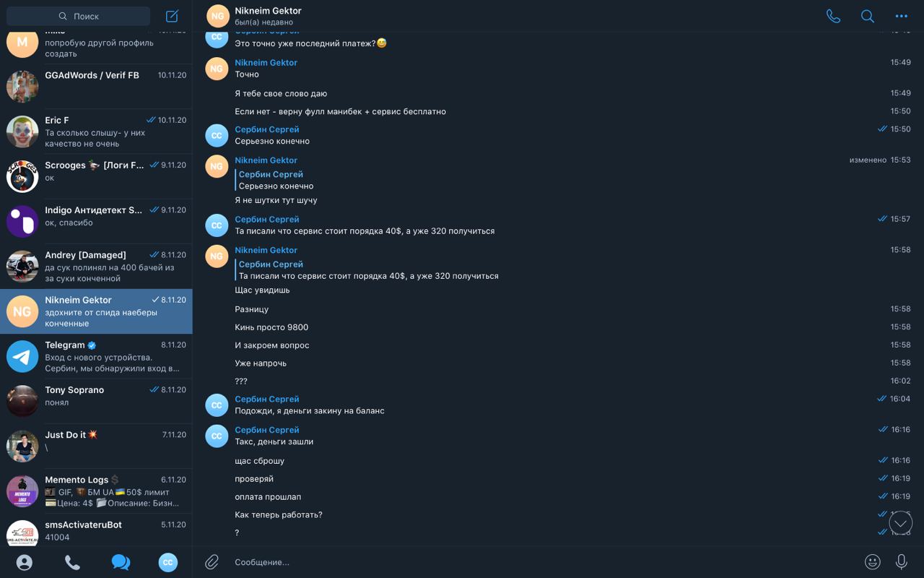Switch to the Contacts tab
Viewport: 924px width, 578px height.
click(x=25, y=562)
